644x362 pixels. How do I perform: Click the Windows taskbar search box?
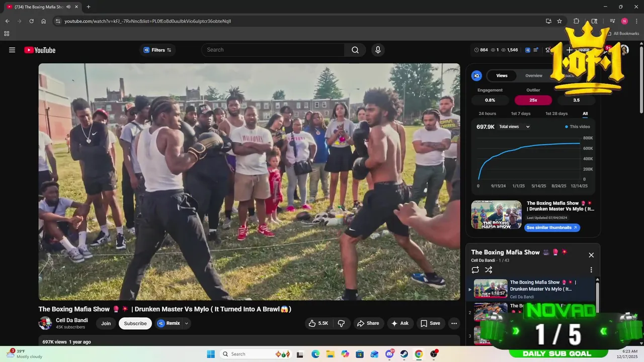click(x=256, y=354)
